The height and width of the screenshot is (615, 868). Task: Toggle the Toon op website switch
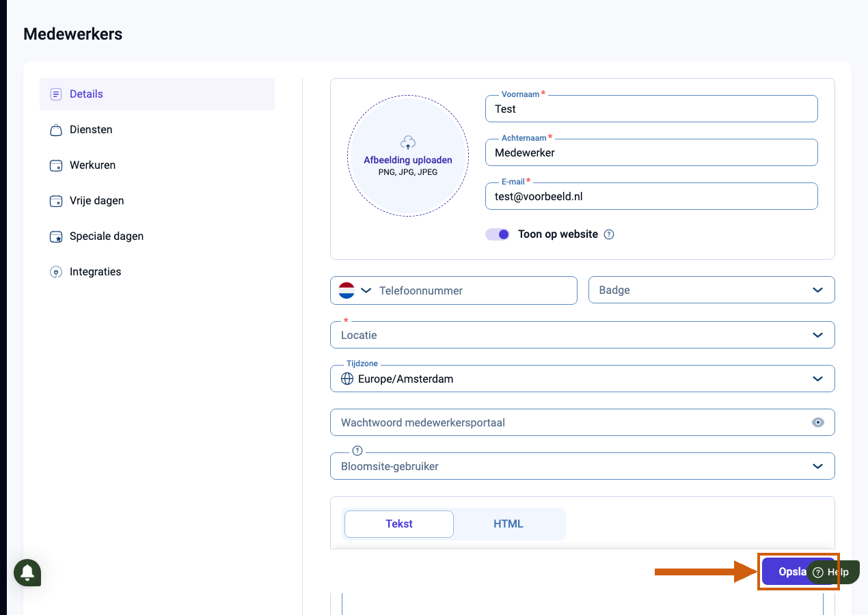498,234
